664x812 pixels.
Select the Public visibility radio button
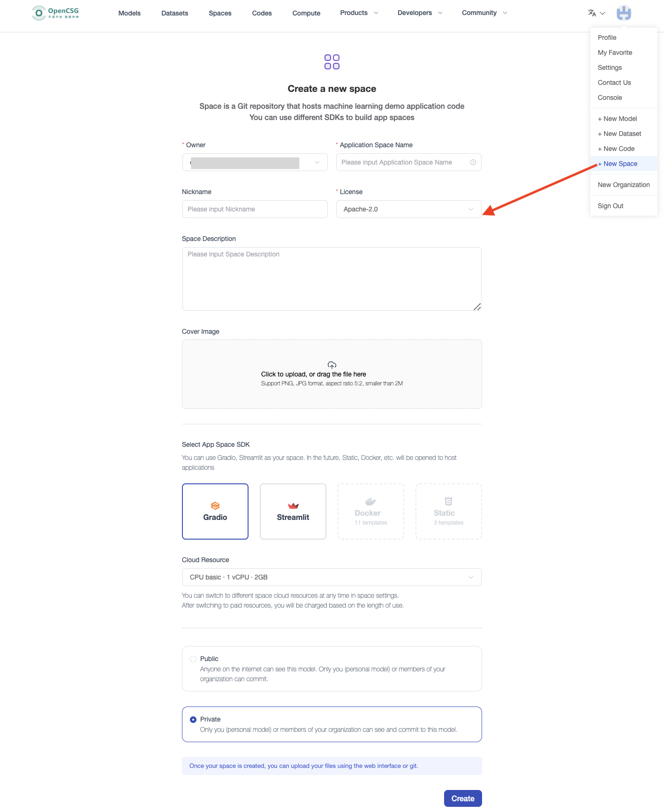(193, 659)
